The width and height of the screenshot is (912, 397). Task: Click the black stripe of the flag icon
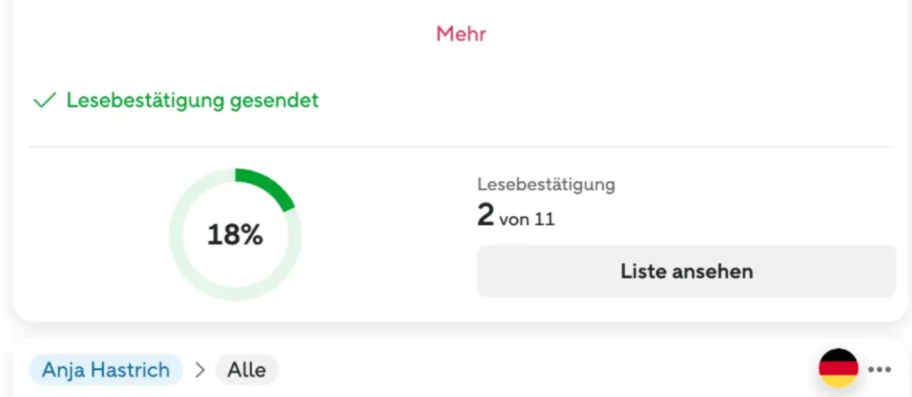click(838, 355)
